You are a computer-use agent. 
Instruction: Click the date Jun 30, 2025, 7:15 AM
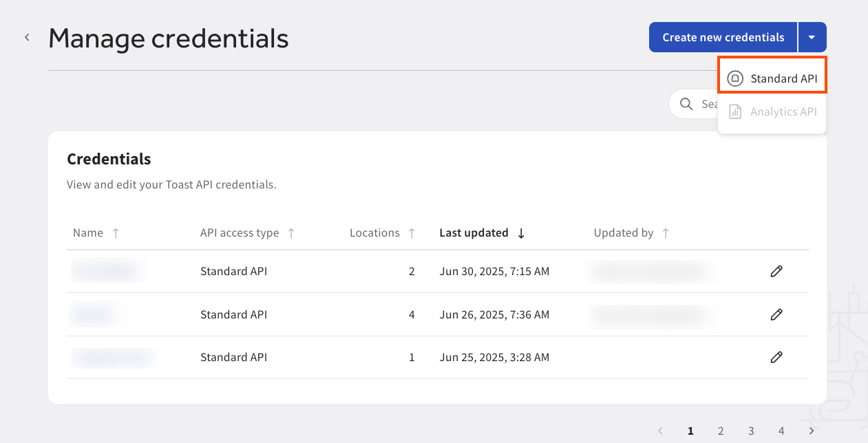click(494, 271)
